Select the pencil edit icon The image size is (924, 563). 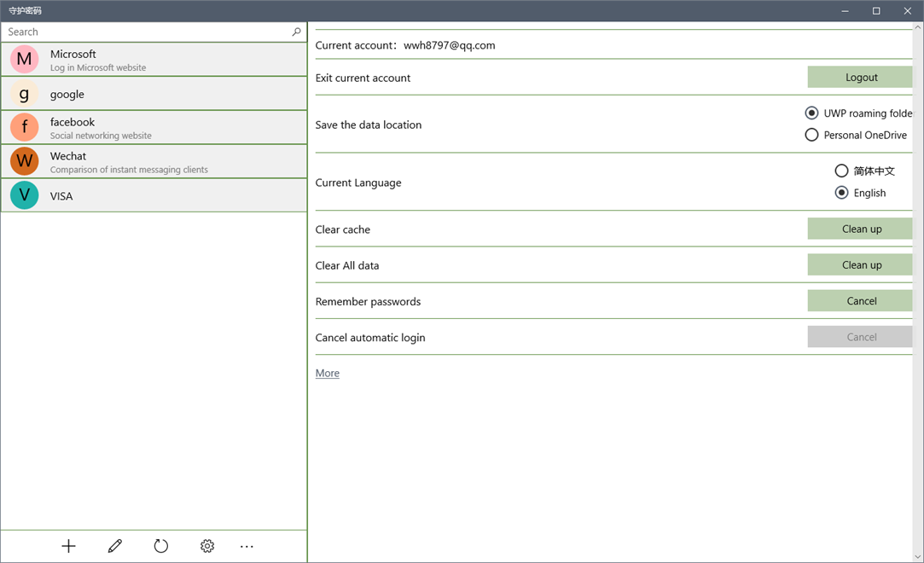pos(114,546)
